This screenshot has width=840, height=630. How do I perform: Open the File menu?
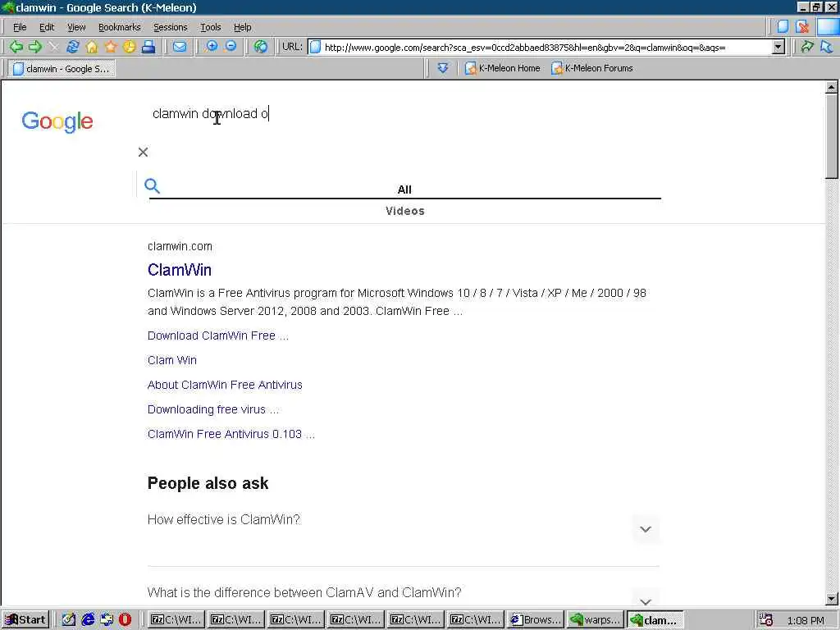(x=20, y=27)
